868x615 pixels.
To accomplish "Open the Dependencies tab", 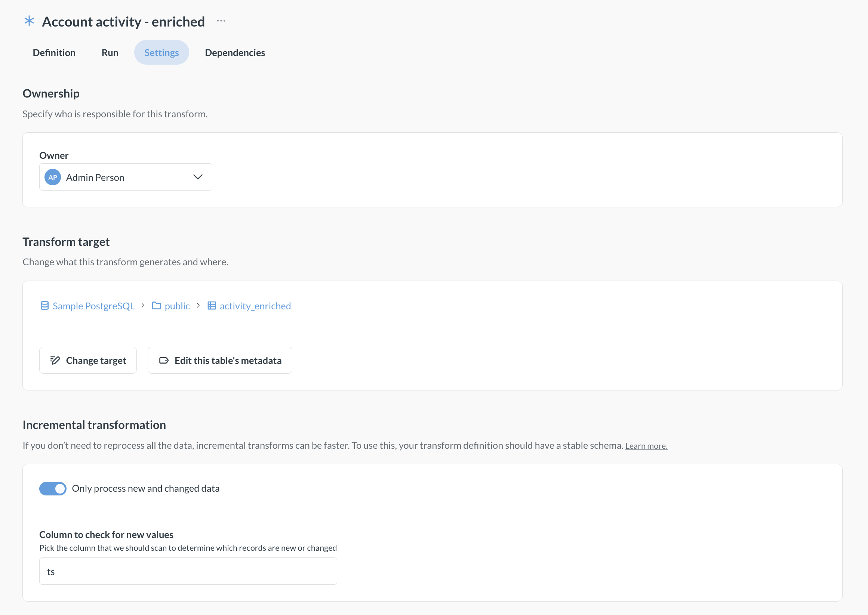I will (235, 53).
